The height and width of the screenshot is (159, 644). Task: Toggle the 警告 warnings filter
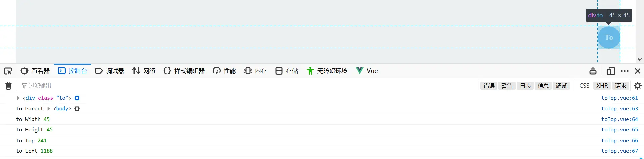point(507,86)
